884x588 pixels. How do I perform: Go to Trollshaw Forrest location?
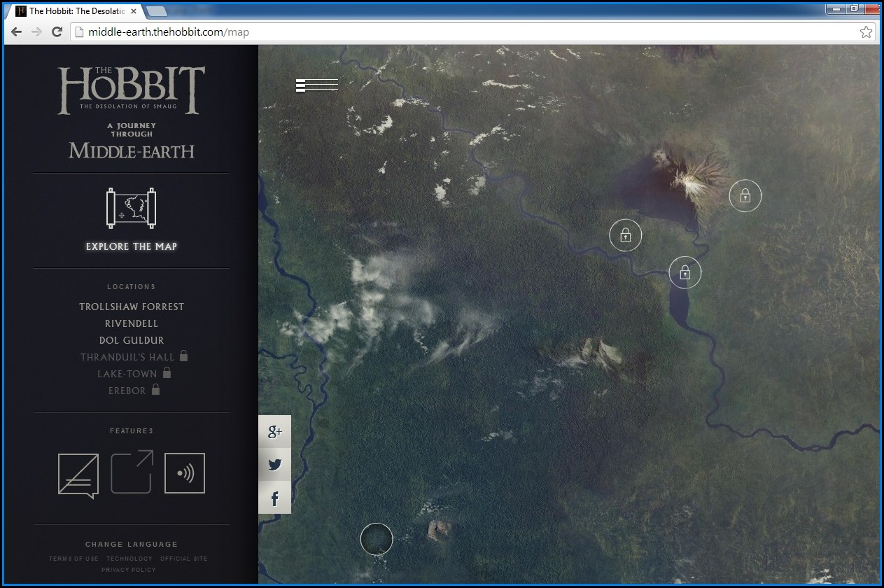132,307
